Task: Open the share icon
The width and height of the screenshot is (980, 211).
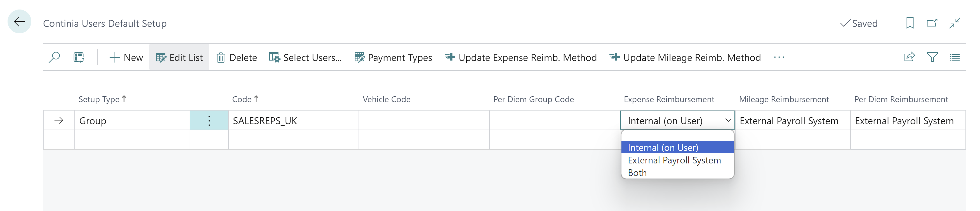Action: tap(909, 58)
